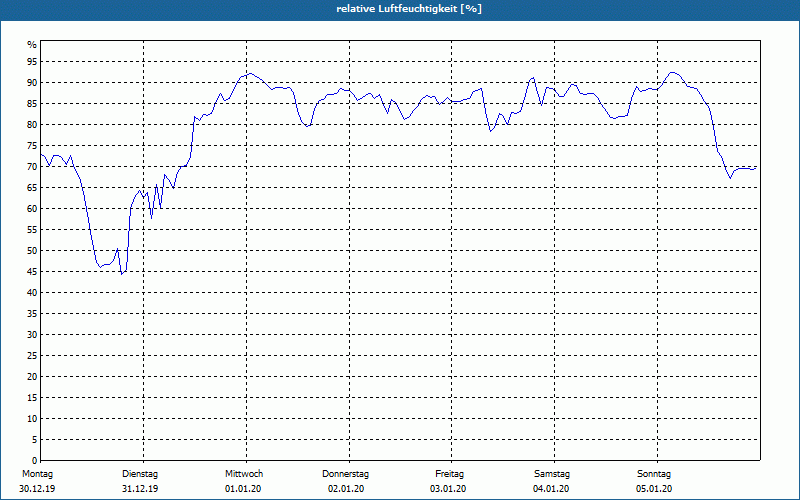
Task: Click the '04.01.20' date label
Action: (x=551, y=489)
